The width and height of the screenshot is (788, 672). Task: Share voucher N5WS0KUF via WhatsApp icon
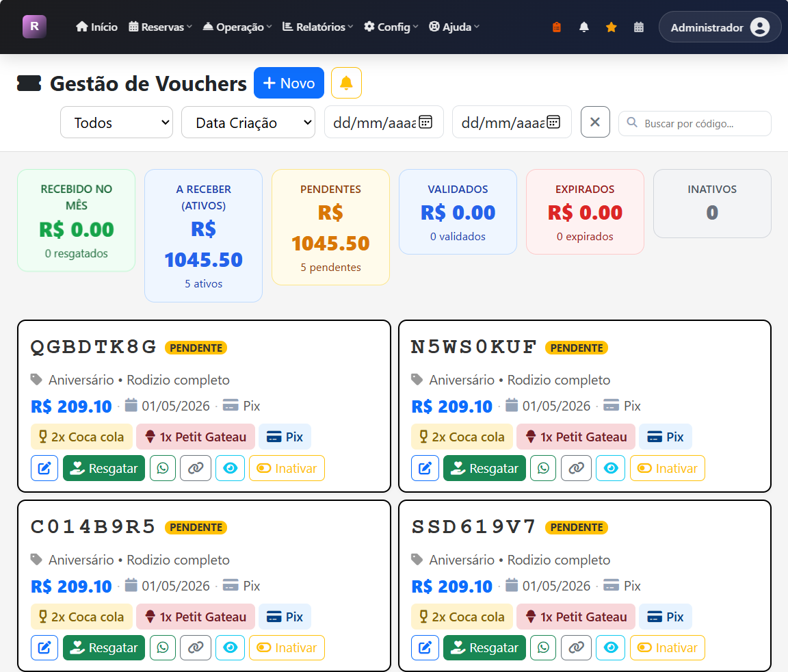point(543,468)
